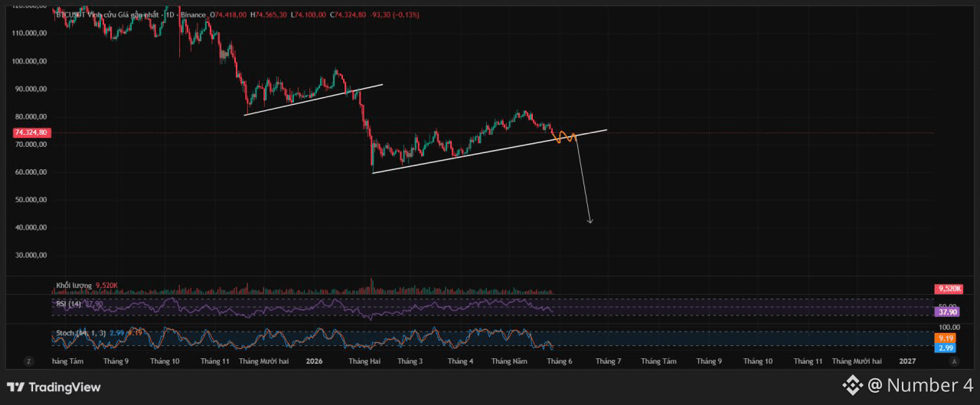This screenshot has height=405, width=980.
Task: Click the low value L74.100,00
Action: (x=308, y=14)
